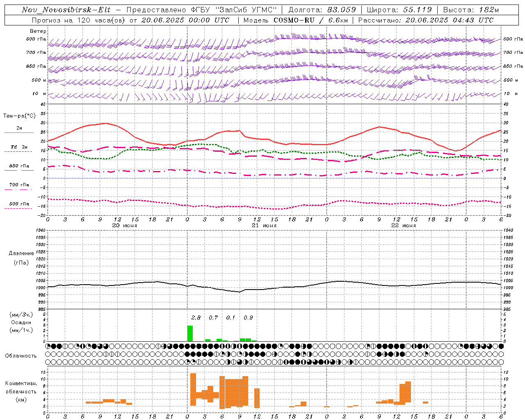Click the tallest green precipitation bar
Viewport: 525px width, 420px height.
coord(190,333)
